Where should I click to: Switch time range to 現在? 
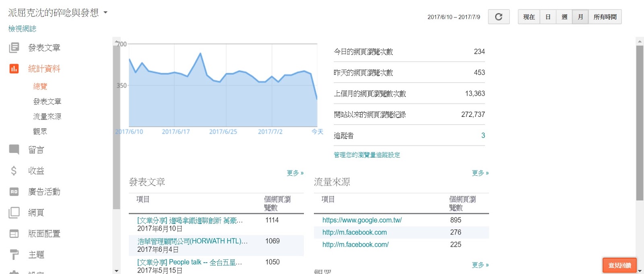point(529,17)
